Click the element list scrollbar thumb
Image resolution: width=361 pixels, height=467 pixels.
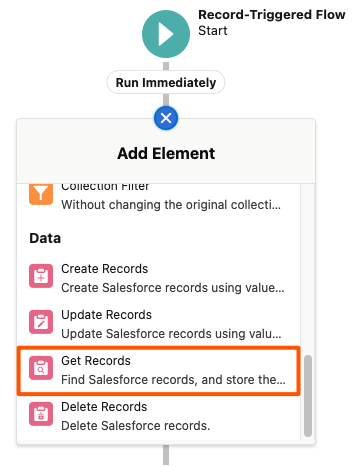[308, 396]
